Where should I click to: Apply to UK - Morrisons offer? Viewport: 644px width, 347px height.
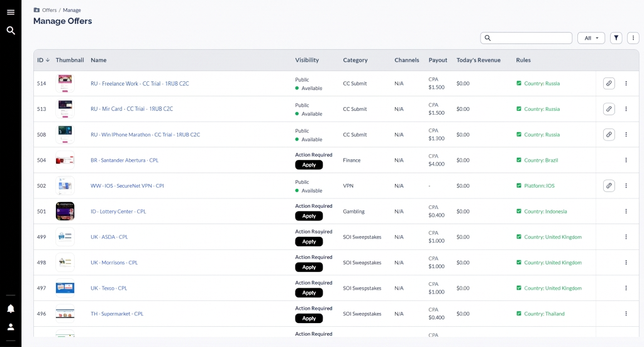click(309, 267)
